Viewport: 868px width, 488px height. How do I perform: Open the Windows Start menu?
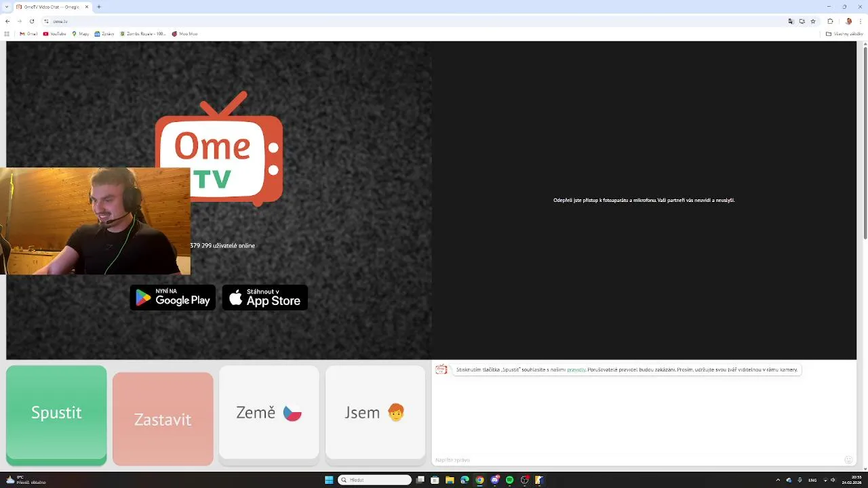329,480
